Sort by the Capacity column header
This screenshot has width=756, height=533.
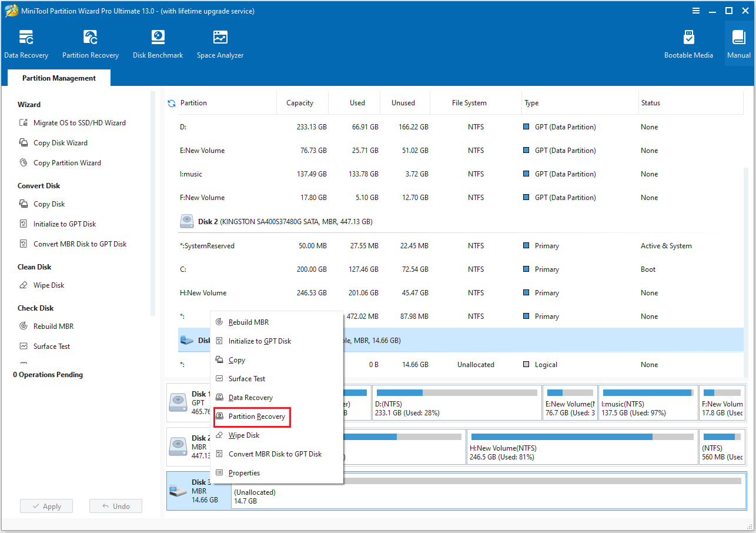[x=302, y=103]
